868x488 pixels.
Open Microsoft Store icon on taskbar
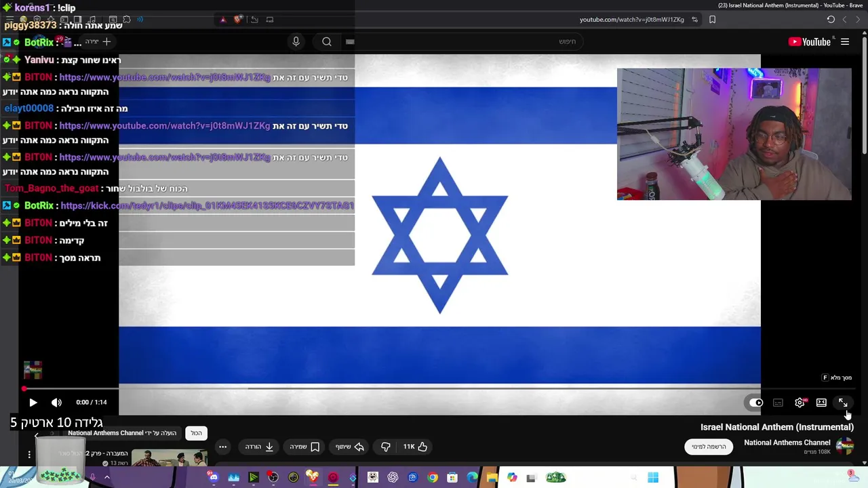pos(452,478)
